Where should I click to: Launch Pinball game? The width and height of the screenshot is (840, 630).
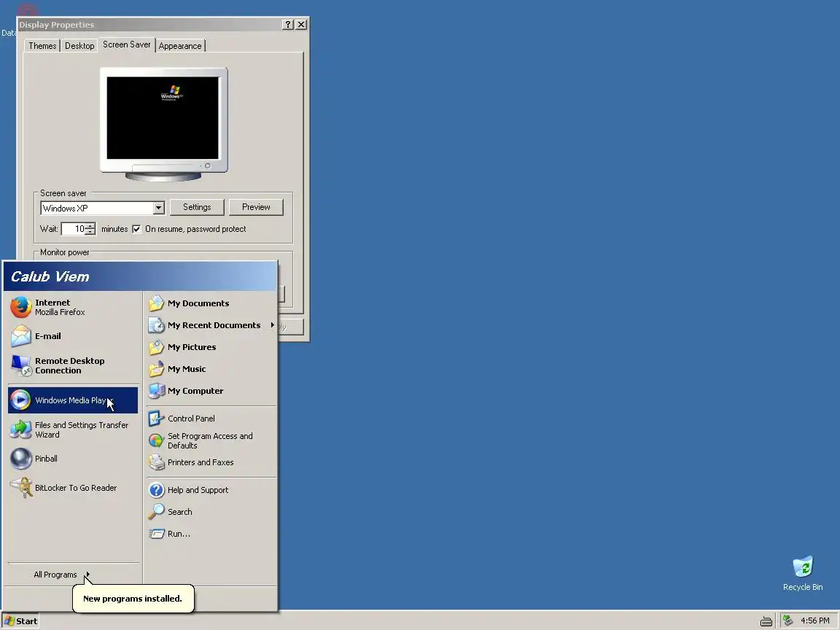pyautogui.click(x=74, y=459)
